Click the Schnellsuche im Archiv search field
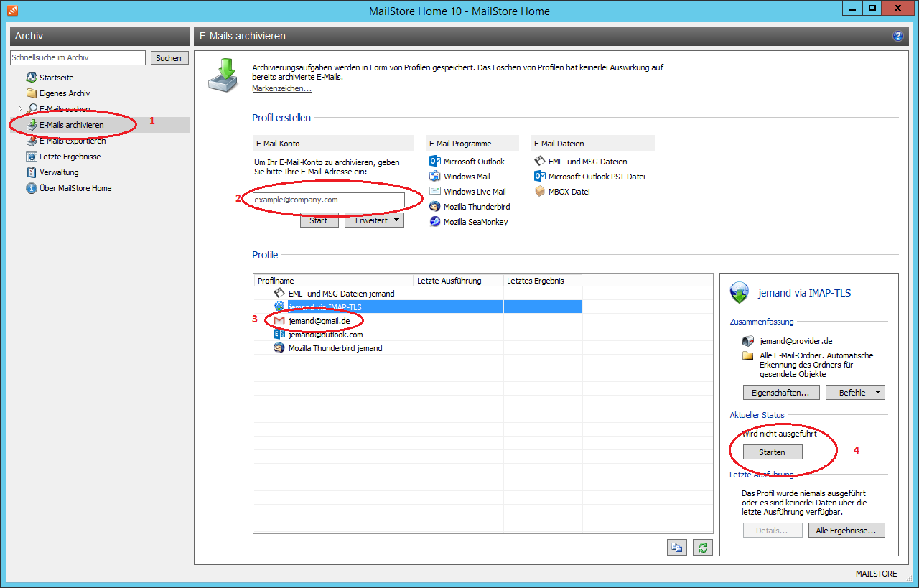 pyautogui.click(x=78, y=58)
